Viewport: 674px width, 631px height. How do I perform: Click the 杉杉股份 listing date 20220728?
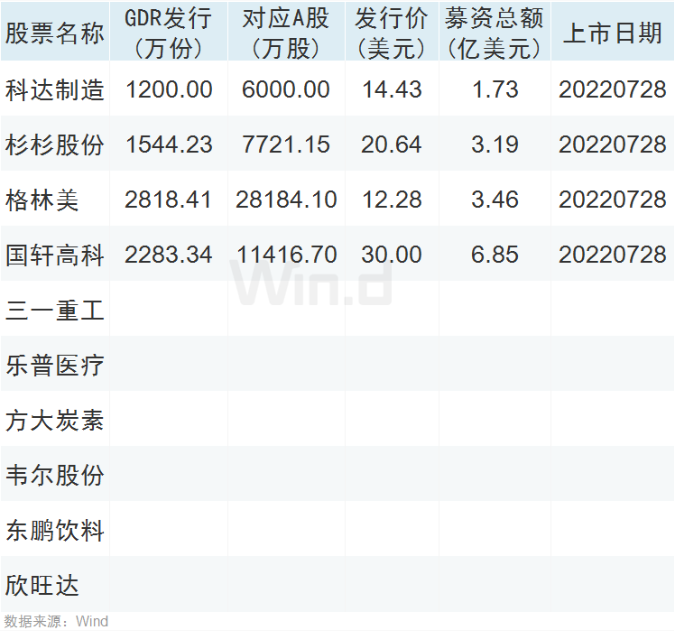[613, 144]
